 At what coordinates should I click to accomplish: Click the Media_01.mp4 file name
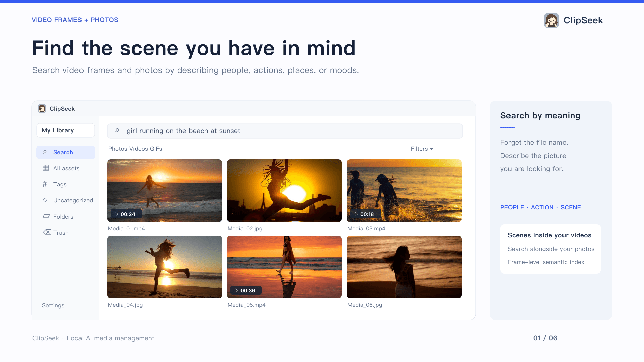(126, 228)
